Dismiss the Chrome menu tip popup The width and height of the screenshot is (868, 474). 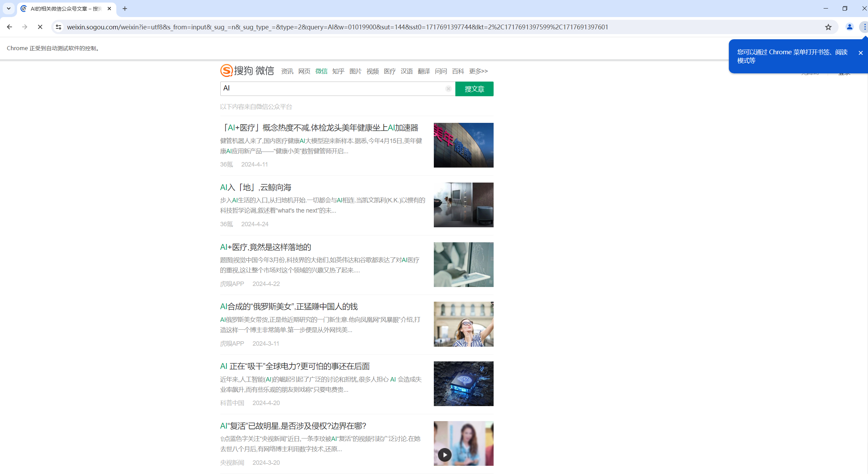[860, 53]
